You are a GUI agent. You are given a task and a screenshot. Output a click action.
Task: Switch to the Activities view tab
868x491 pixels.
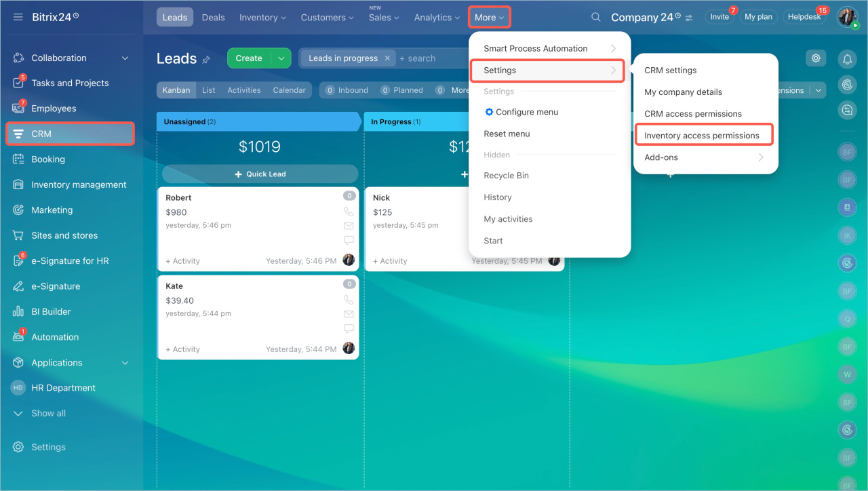pos(244,90)
